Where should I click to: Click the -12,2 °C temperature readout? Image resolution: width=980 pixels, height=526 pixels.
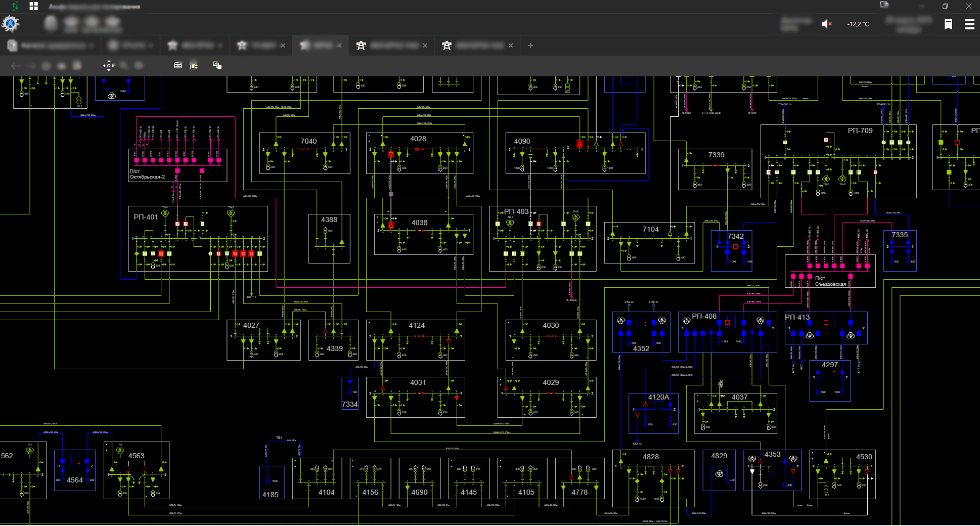(858, 24)
